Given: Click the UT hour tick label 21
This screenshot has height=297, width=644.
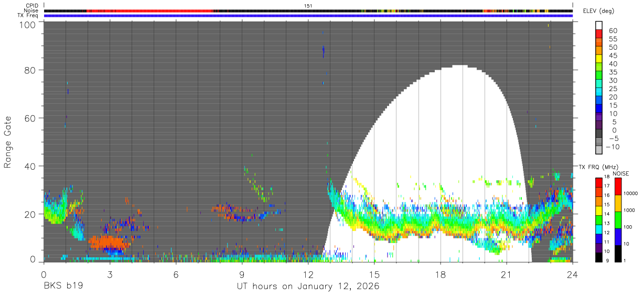Looking at the screenshot, I should [x=507, y=274].
